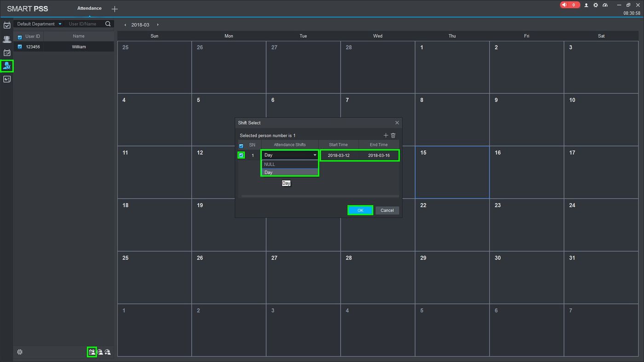Choose NULL from the shifts list
644x362 pixels.
pyautogui.click(x=290, y=164)
